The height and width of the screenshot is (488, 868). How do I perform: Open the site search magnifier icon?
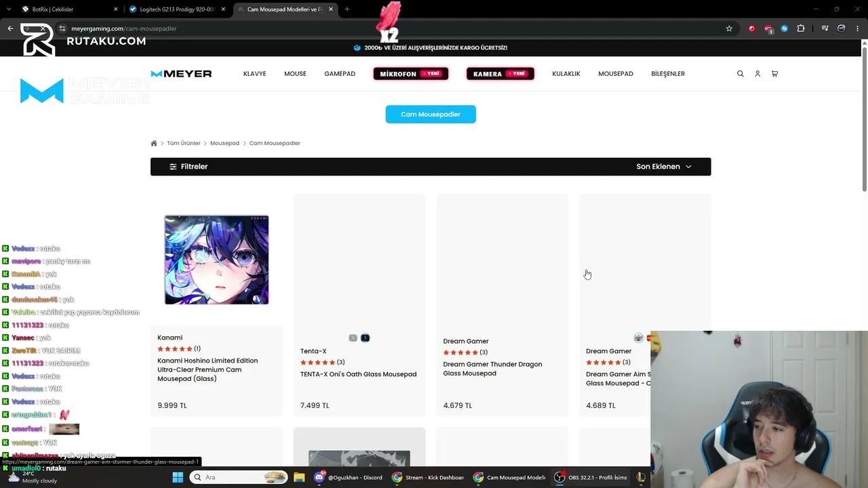[x=741, y=74]
